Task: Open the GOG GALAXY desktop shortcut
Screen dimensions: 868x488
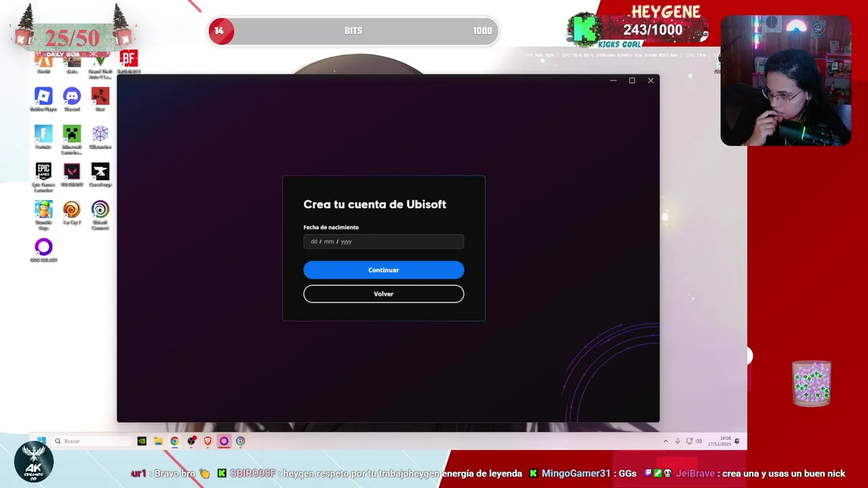Action: click(43, 250)
